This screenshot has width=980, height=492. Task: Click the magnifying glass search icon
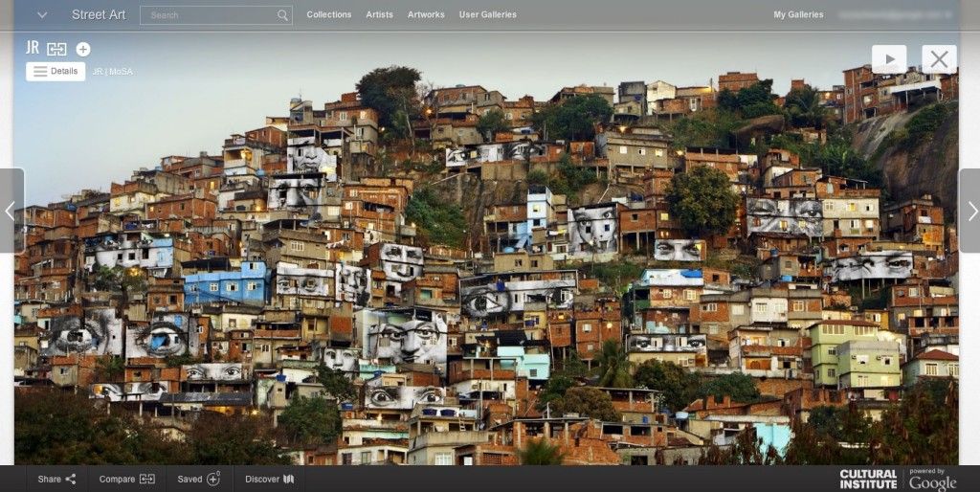[282, 15]
